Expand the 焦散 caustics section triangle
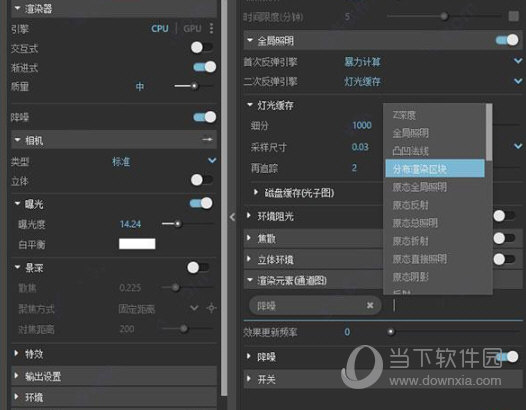The image size is (526, 410). [x=249, y=238]
